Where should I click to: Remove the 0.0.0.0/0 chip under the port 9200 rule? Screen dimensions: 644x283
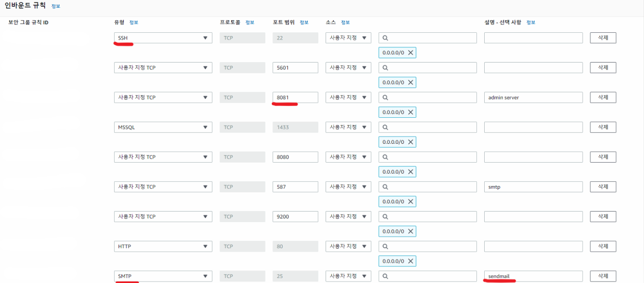click(411, 231)
